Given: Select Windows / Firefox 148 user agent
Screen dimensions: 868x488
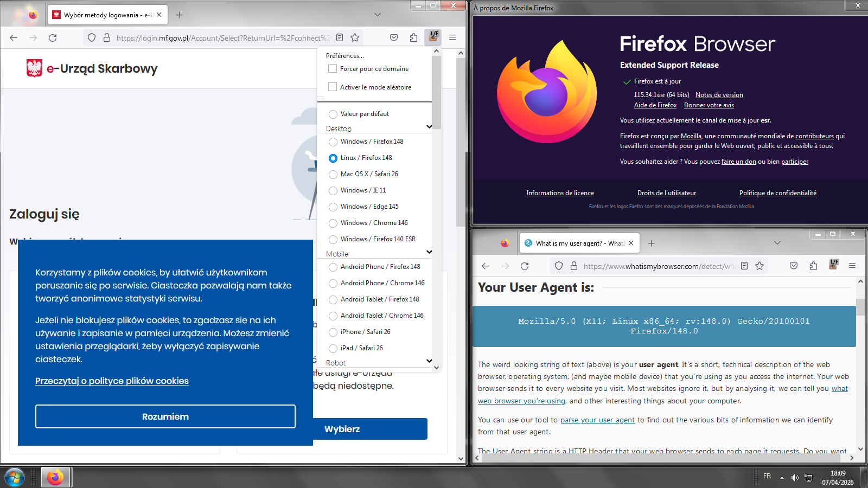Looking at the screenshot, I should point(333,142).
